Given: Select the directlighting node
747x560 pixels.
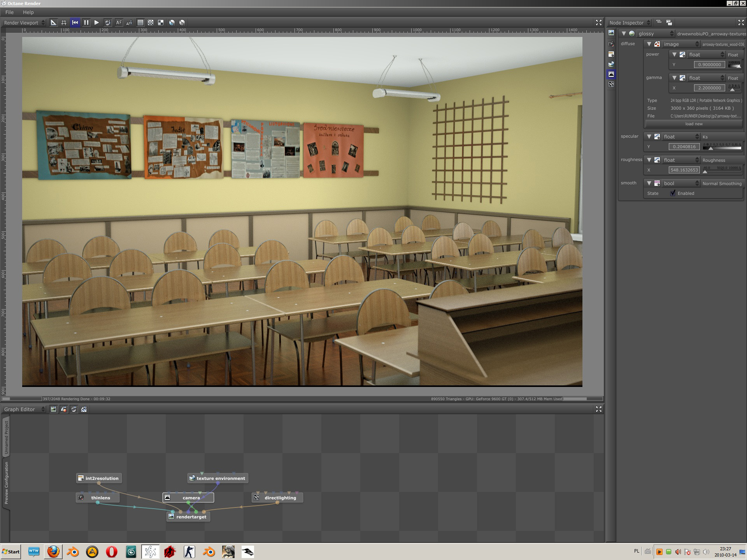Looking at the screenshot, I should point(280,498).
